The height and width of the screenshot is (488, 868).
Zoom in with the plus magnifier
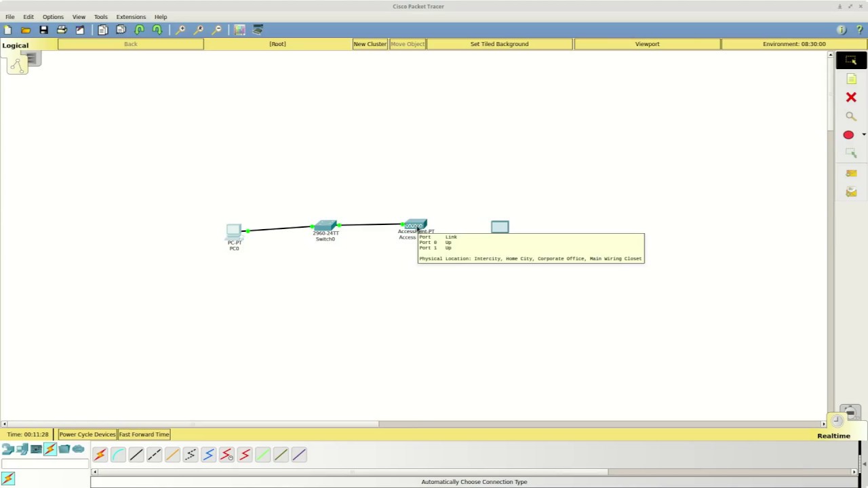[x=180, y=30]
